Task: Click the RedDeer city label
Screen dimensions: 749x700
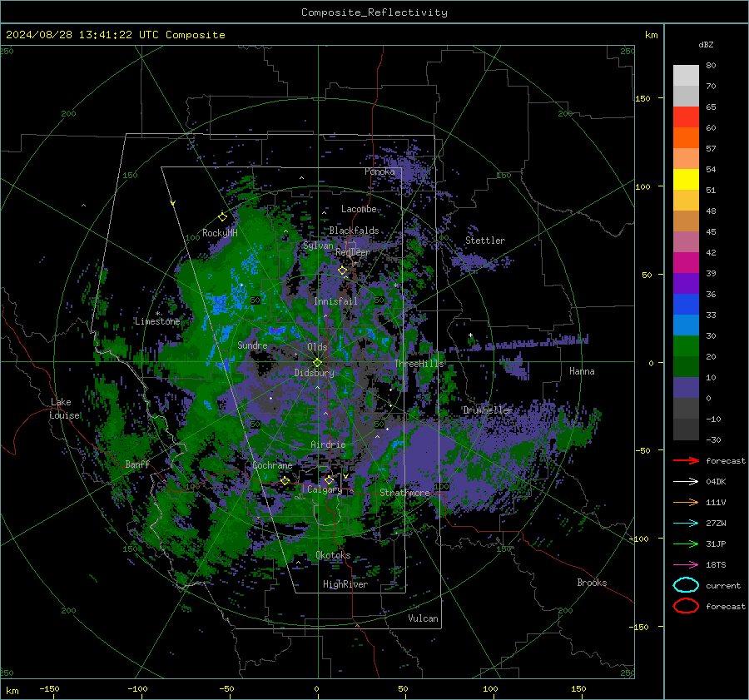Action: click(x=353, y=252)
